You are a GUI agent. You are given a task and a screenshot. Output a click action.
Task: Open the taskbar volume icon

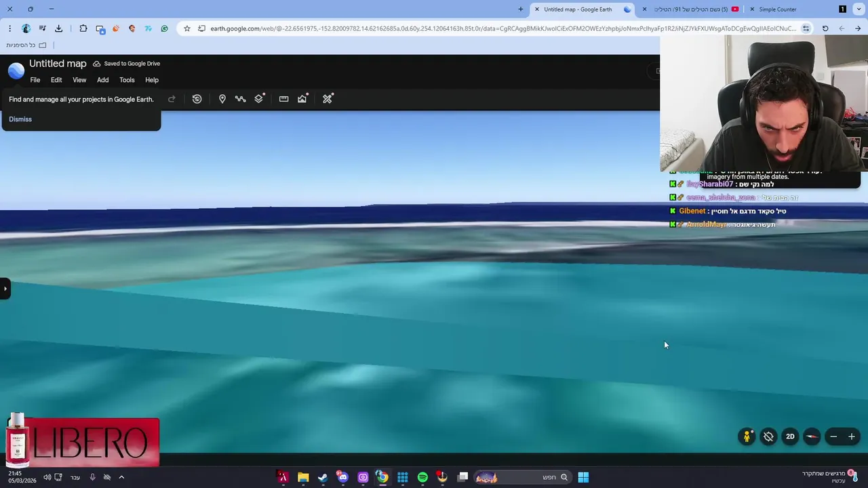47,477
